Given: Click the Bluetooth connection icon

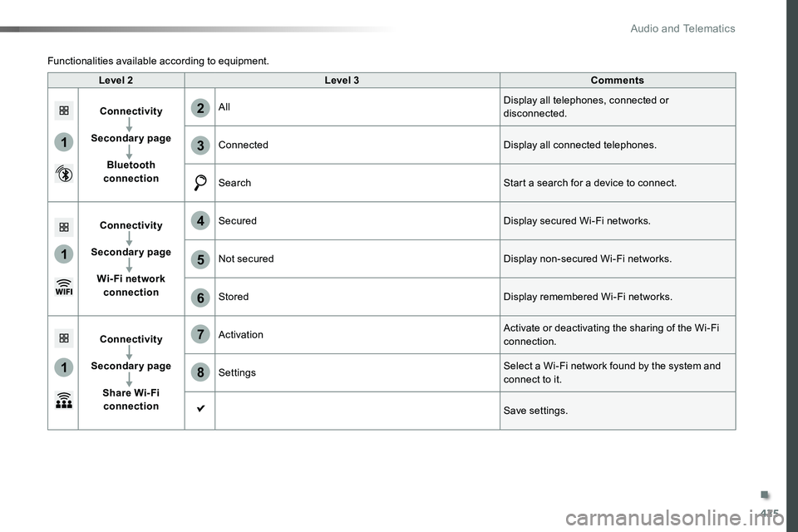Looking at the screenshot, I should pos(64,174).
